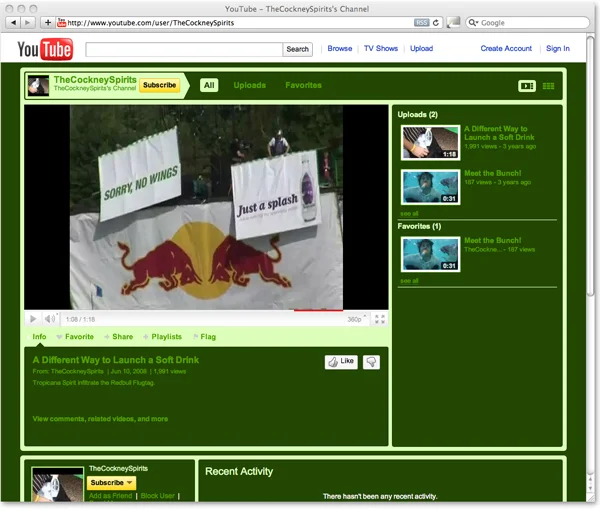Click the Sign In link
Image resolution: width=600 pixels, height=511 pixels.
(x=558, y=49)
